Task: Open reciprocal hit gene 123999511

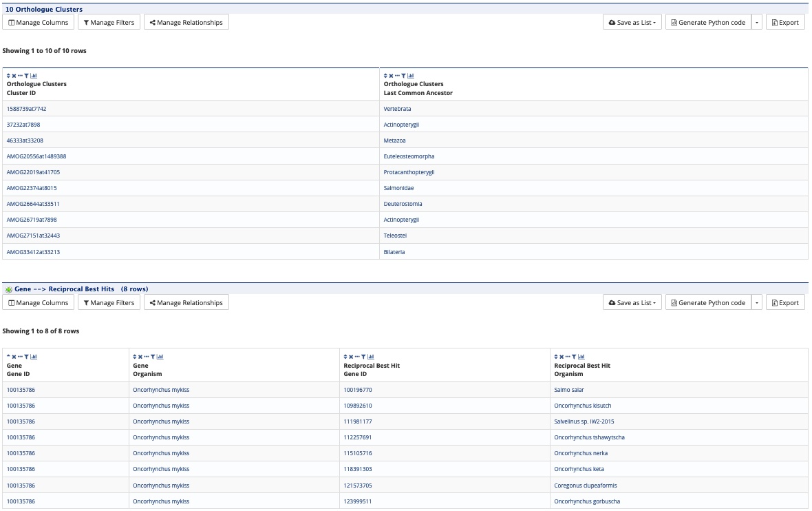Action: tap(358, 501)
